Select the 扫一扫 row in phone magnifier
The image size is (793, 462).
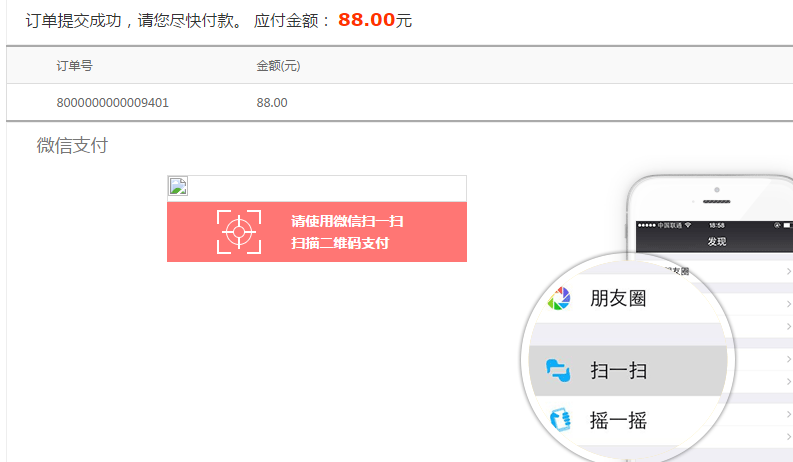coord(627,371)
